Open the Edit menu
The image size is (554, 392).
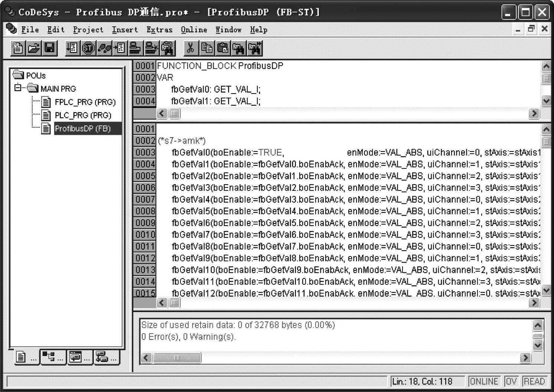[56, 30]
